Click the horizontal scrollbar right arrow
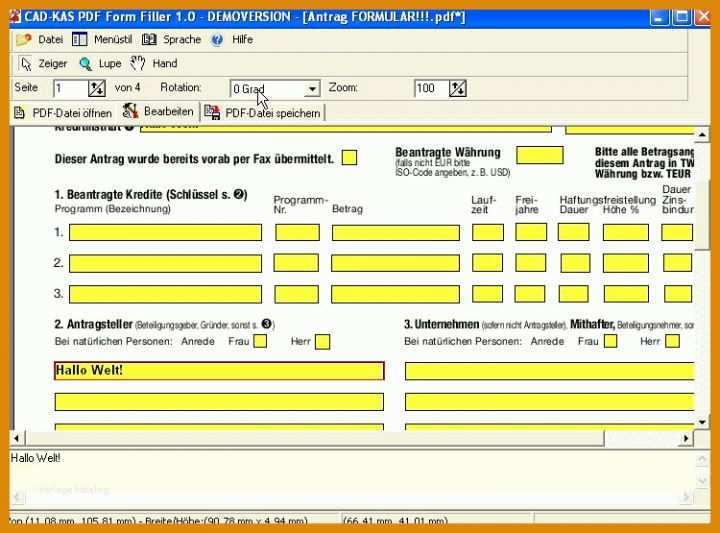The width and height of the screenshot is (720, 533). click(686, 438)
